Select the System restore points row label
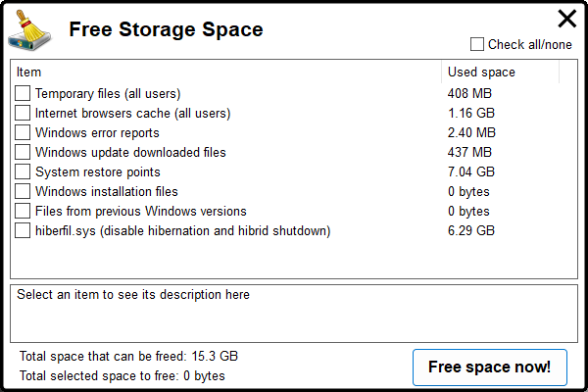The height and width of the screenshot is (392, 588). (x=98, y=171)
